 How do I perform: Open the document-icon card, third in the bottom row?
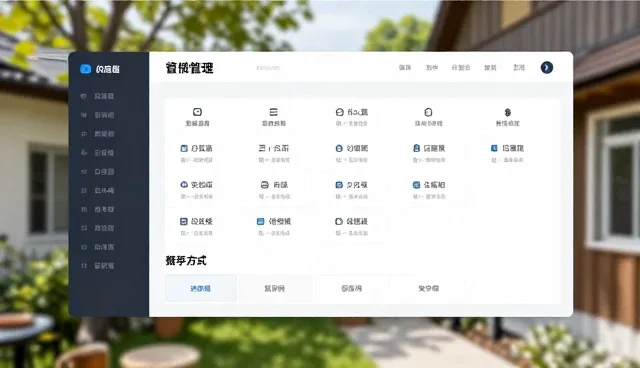351,227
